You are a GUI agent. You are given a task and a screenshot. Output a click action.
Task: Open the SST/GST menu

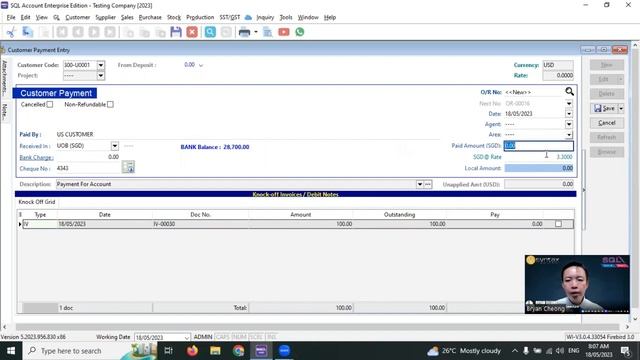pyautogui.click(x=230, y=18)
